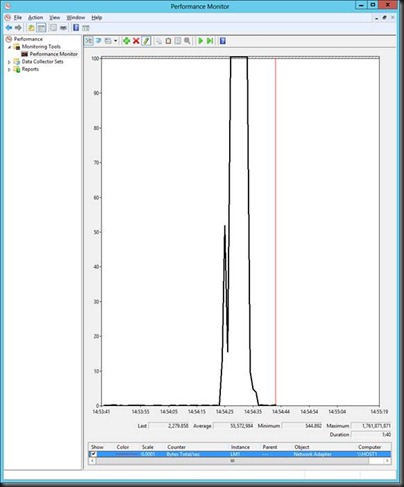
Task: Click the red vertical time marker in the graph
Action: pos(276,231)
